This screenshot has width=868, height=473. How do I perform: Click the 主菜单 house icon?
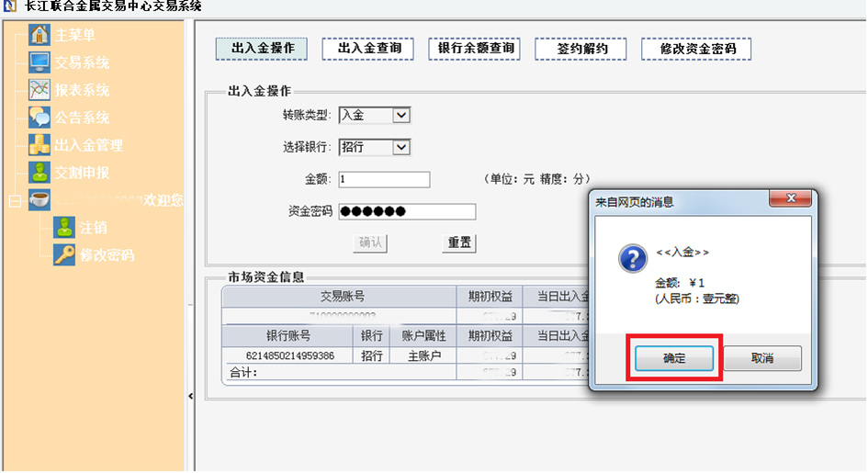[x=39, y=36]
